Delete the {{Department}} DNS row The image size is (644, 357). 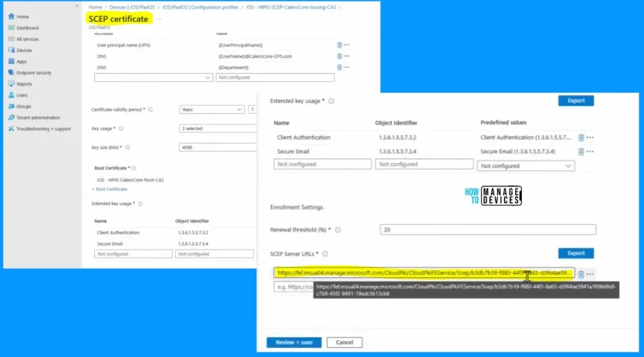coord(339,67)
